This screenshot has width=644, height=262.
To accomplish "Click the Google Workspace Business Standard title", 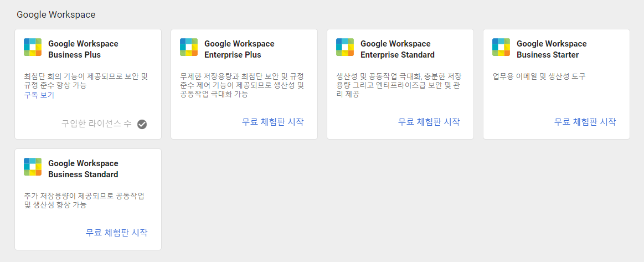I will (84, 169).
